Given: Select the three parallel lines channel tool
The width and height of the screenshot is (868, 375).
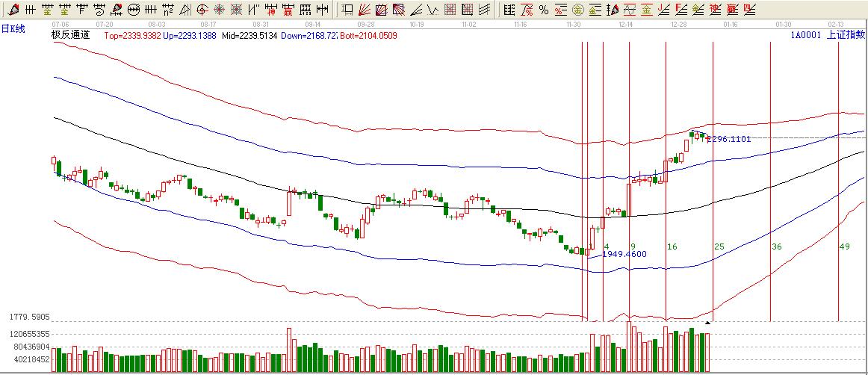Looking at the screenshot, I should [x=484, y=10].
